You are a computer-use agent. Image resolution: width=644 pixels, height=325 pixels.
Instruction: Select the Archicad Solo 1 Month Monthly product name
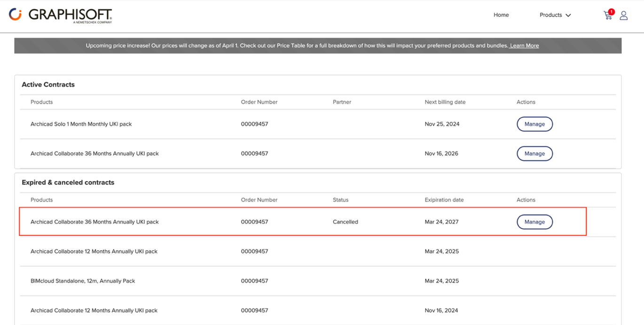pyautogui.click(x=81, y=124)
